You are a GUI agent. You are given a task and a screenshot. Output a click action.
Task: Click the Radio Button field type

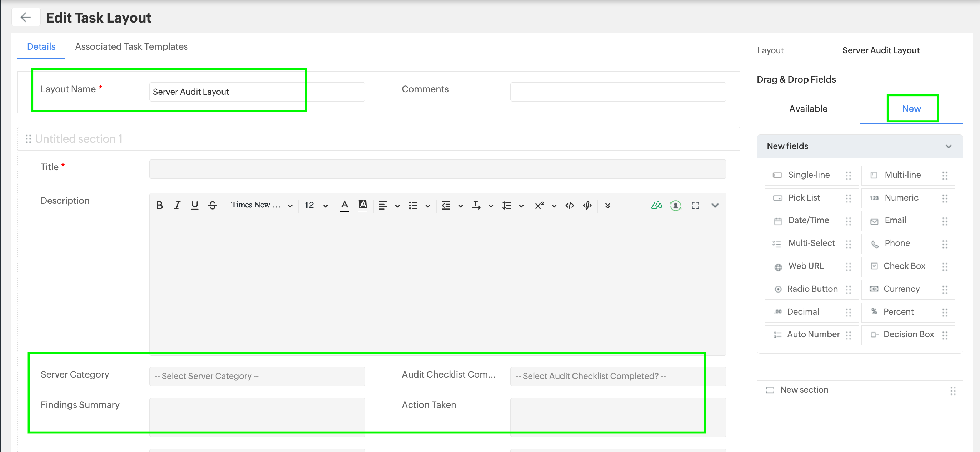pos(812,289)
